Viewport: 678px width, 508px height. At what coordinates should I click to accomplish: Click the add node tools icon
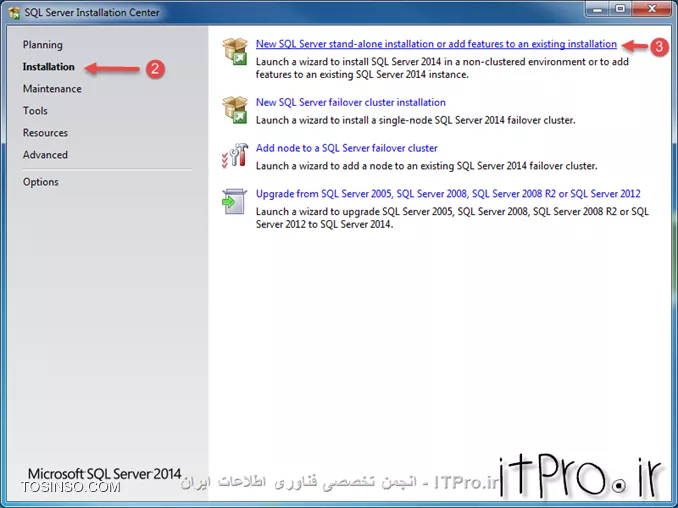point(235,156)
